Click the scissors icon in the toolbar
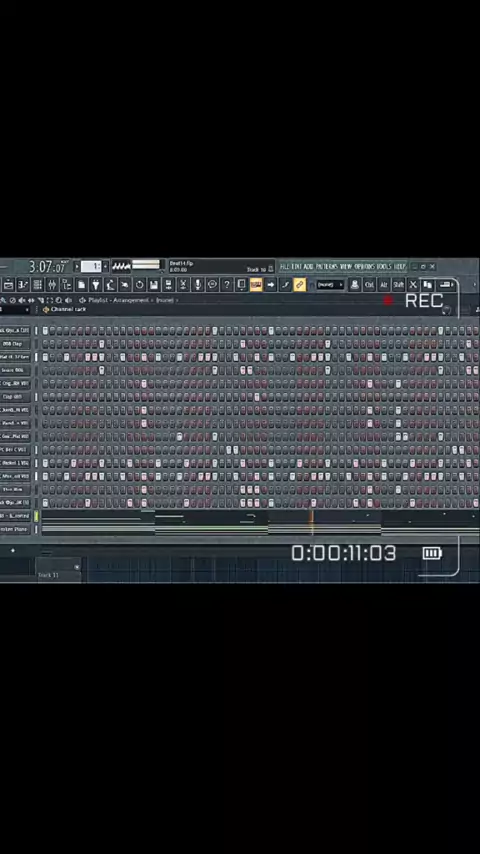Screen dimensions: 480x854 [183, 284]
